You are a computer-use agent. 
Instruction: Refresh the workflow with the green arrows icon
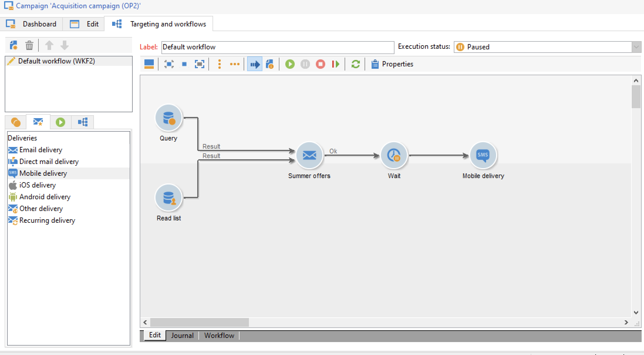coord(355,64)
